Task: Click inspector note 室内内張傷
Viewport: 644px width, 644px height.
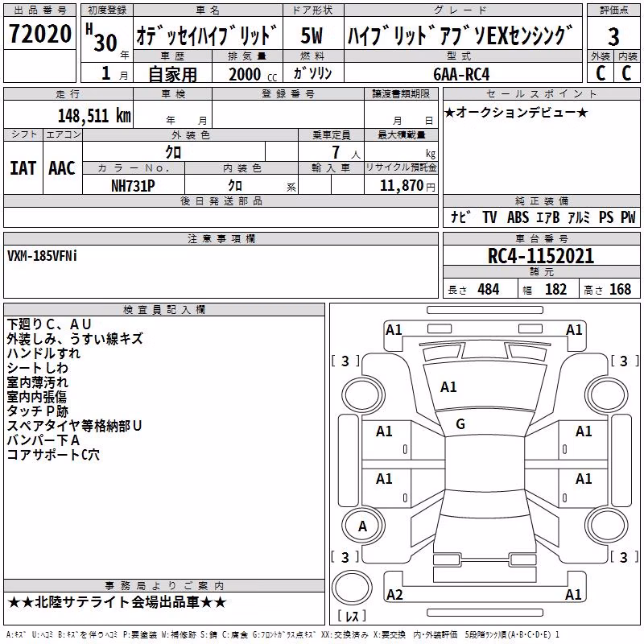Action: [36, 397]
